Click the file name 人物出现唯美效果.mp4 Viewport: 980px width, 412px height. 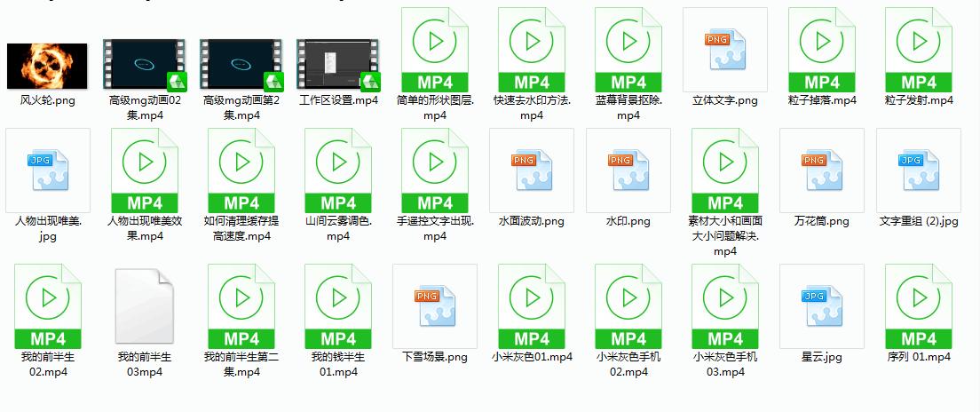coord(145,229)
